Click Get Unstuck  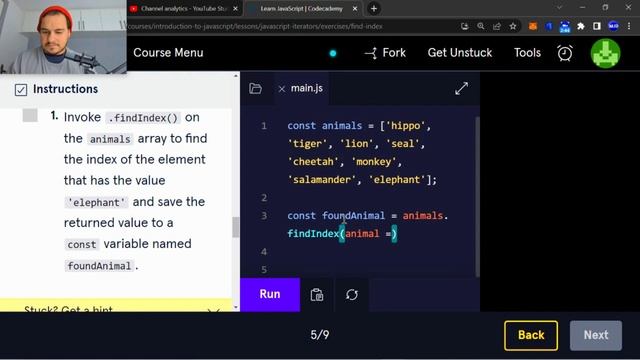pyautogui.click(x=460, y=53)
